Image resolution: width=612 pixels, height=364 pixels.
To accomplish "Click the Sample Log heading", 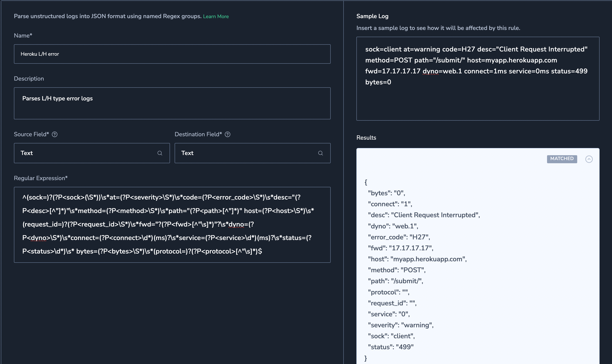I will [372, 16].
